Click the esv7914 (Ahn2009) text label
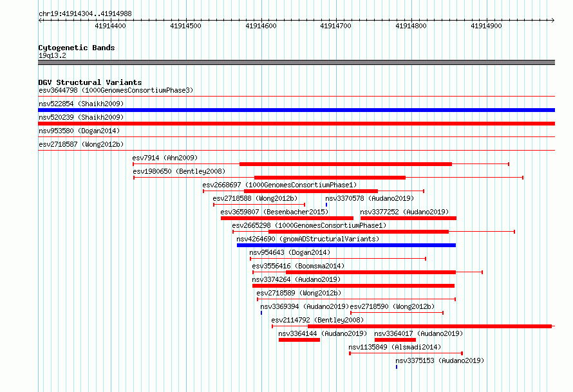The image size is (573, 392). (165, 158)
